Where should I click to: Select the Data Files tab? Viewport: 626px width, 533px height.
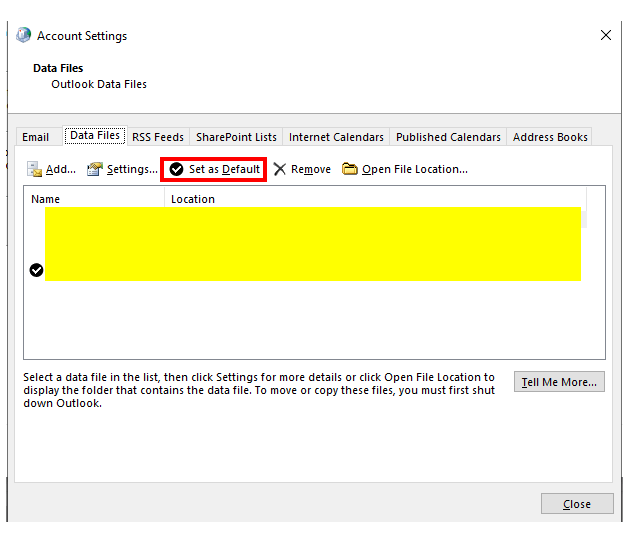click(95, 136)
